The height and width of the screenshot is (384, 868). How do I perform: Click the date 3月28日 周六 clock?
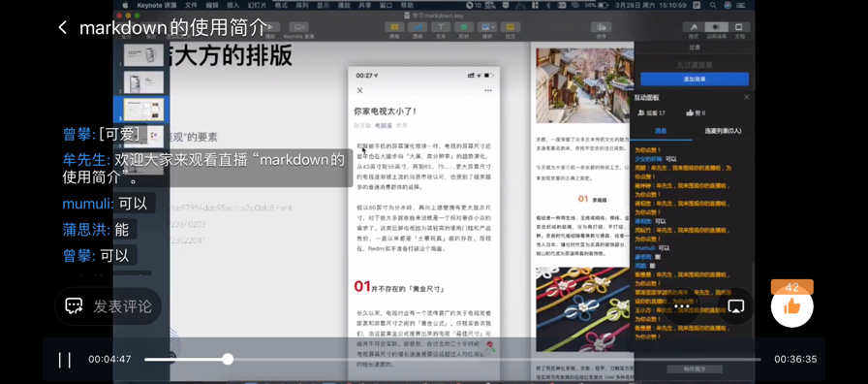coord(635,5)
